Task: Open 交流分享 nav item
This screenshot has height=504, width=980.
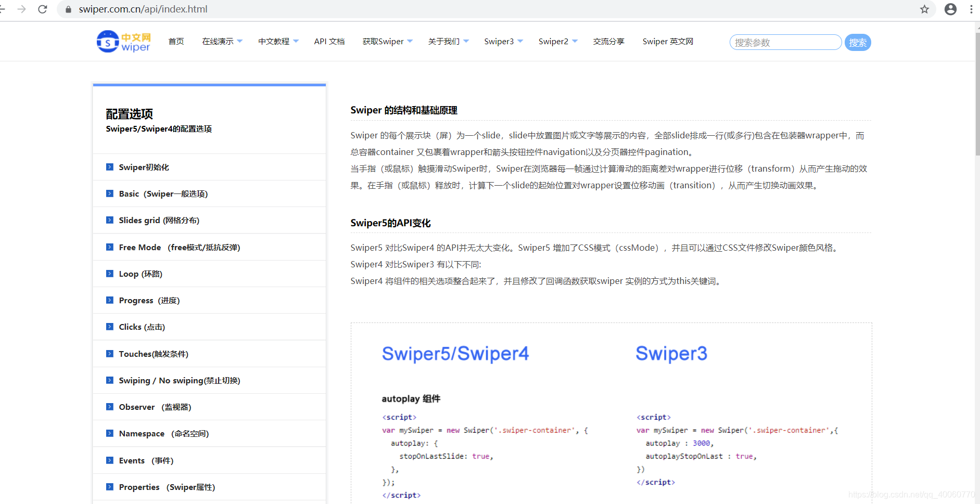Action: [x=609, y=42]
